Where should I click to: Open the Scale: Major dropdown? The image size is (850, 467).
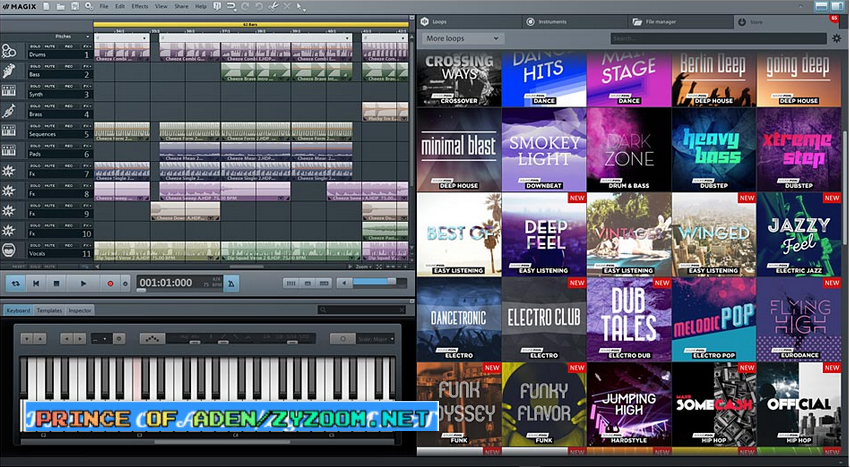pyautogui.click(x=376, y=339)
